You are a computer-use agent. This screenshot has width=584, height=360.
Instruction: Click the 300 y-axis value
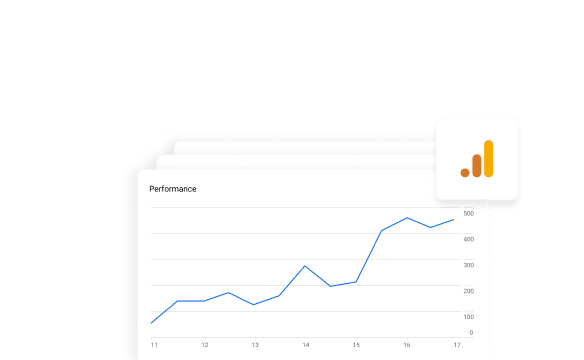pos(469,265)
